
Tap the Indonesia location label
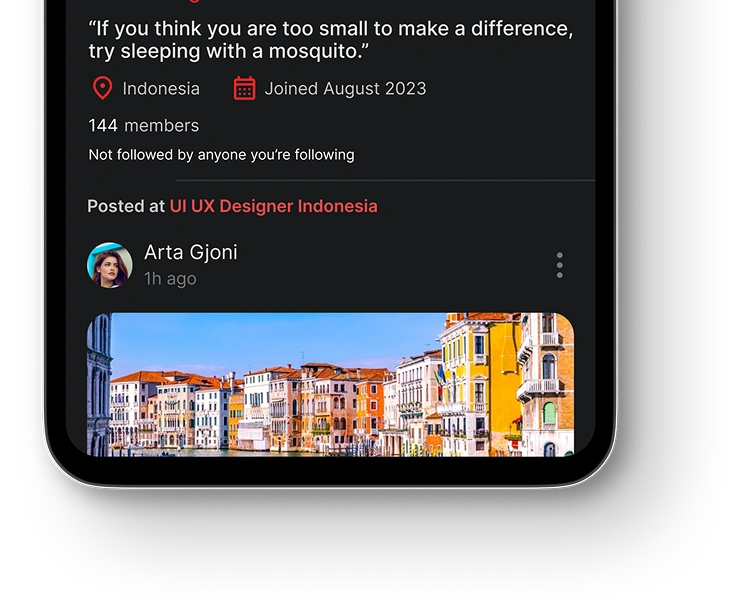pos(161,89)
